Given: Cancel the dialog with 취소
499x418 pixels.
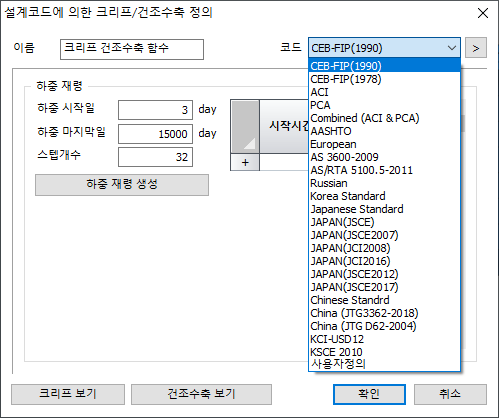Looking at the screenshot, I should pos(450,394).
